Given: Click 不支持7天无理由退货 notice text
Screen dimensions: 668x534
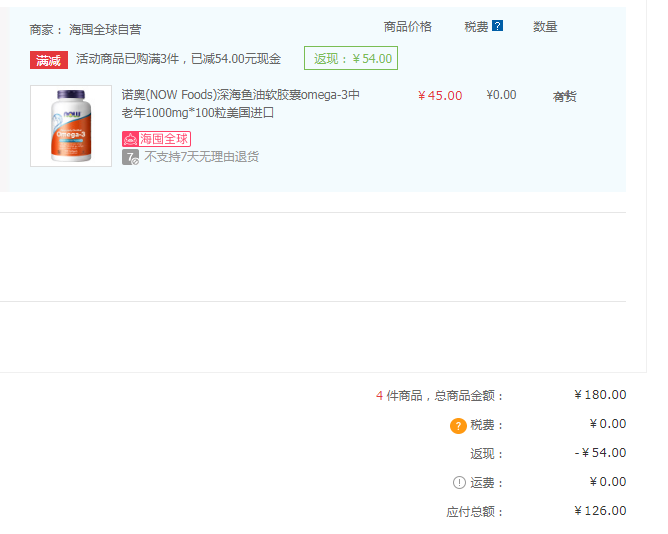Looking at the screenshot, I should [x=202, y=157].
